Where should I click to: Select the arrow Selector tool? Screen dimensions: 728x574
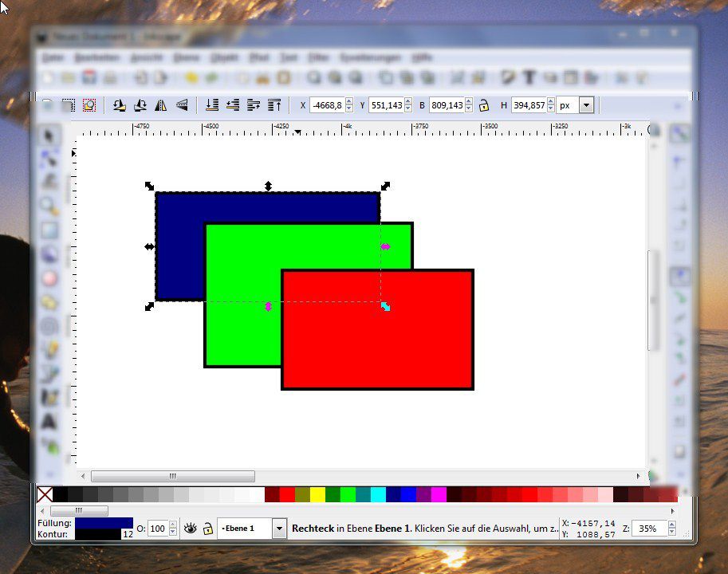49,136
